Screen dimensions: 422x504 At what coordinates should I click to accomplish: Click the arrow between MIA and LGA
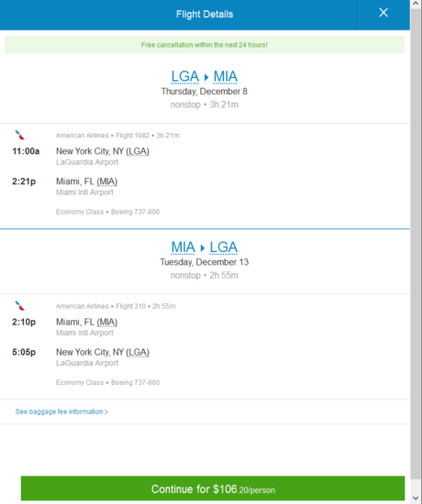[203, 247]
